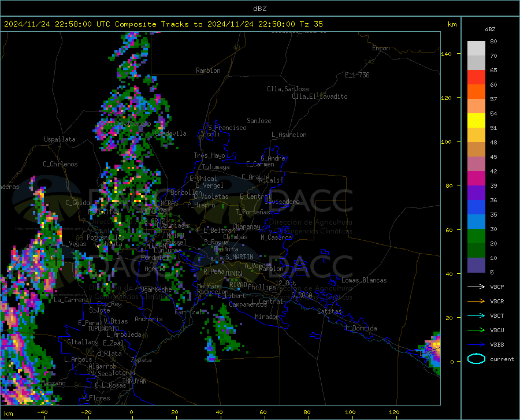Click the E_1-736 map label
520x420 pixels.
point(357,75)
